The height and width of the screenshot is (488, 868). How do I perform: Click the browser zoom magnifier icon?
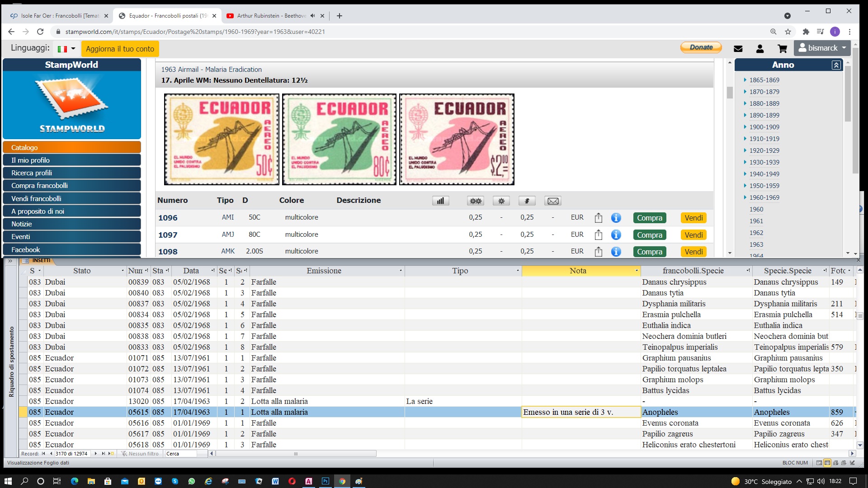pos(774,32)
